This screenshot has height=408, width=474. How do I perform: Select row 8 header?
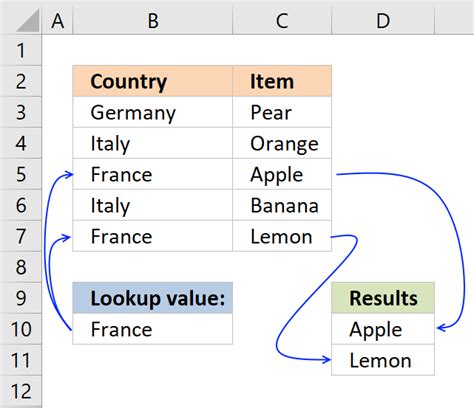tap(21, 267)
